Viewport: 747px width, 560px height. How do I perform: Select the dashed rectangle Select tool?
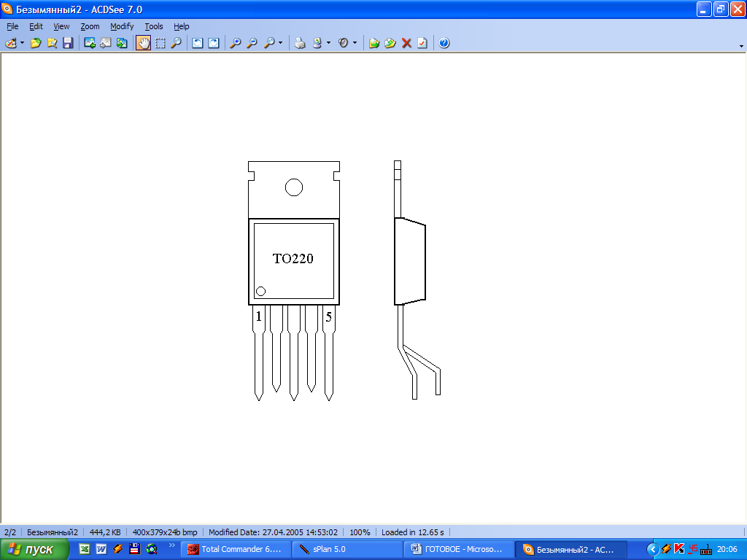[160, 43]
